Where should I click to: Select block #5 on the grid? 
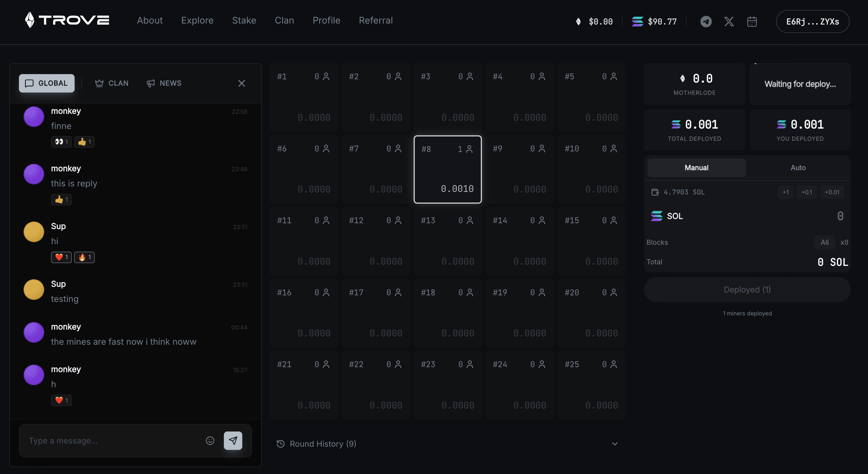[591, 97]
